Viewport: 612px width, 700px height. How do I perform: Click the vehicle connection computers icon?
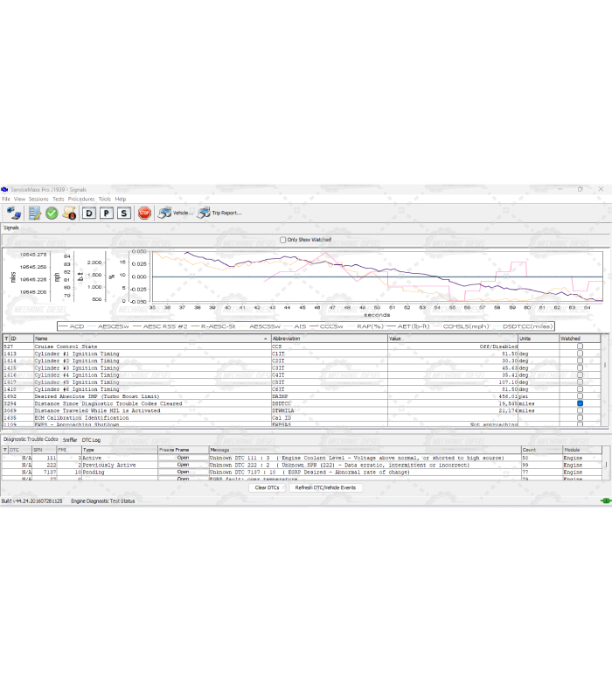point(14,213)
